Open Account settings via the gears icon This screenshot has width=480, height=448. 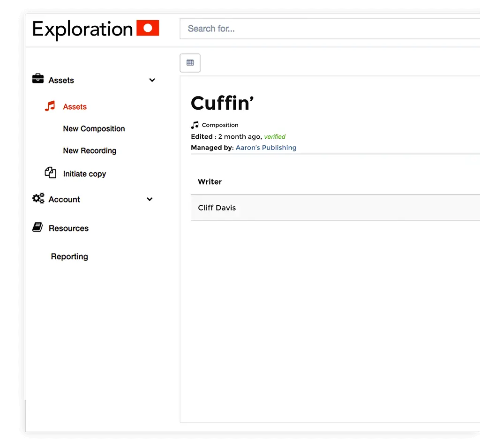click(x=38, y=199)
